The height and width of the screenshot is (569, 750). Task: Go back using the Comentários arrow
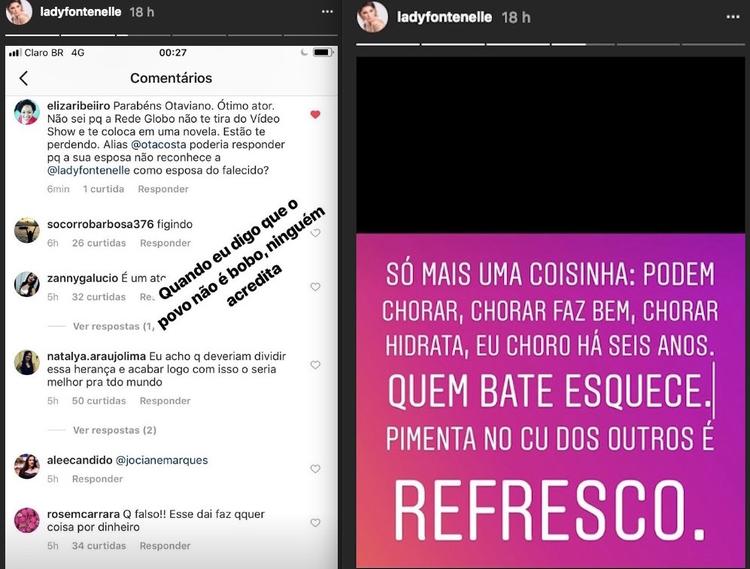(x=23, y=78)
